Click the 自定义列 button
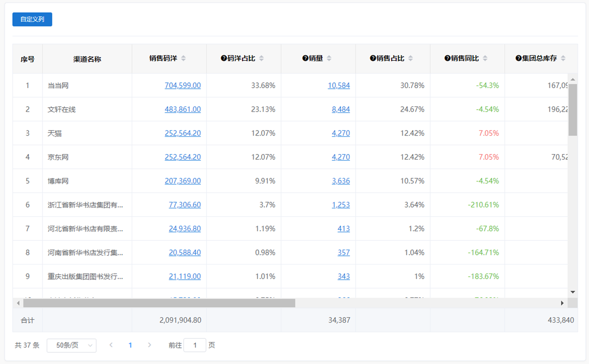 tap(32, 19)
